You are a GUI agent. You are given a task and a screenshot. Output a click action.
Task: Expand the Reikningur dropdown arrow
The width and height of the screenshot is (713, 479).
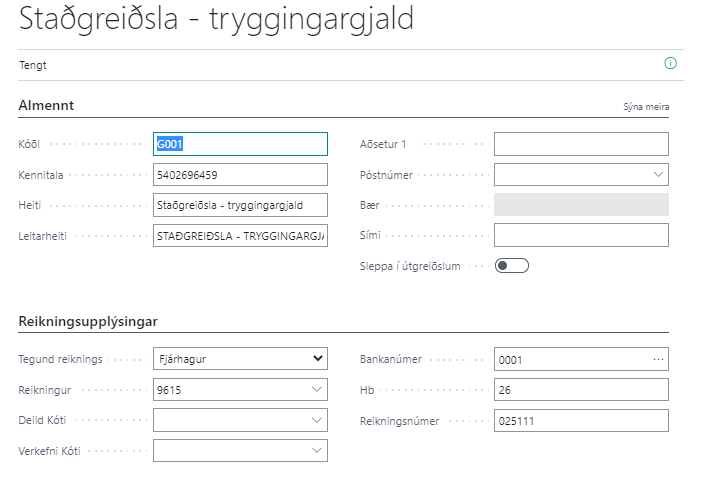[318, 390]
